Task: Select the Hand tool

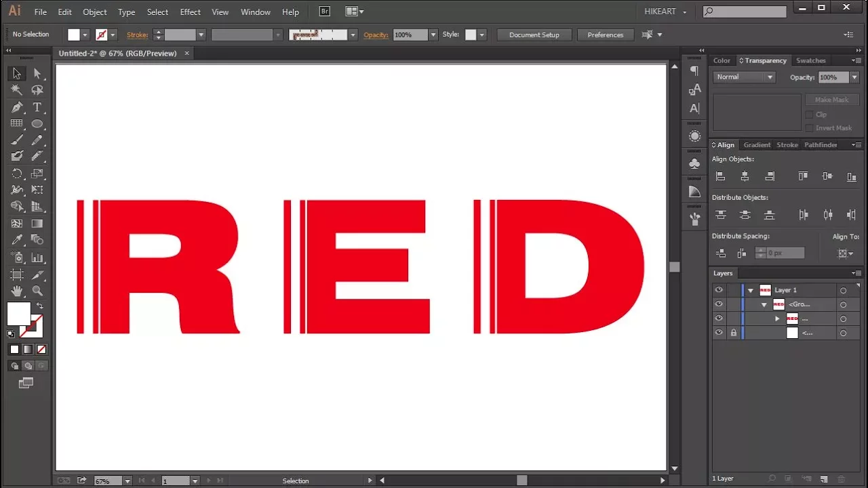Action: (17, 290)
